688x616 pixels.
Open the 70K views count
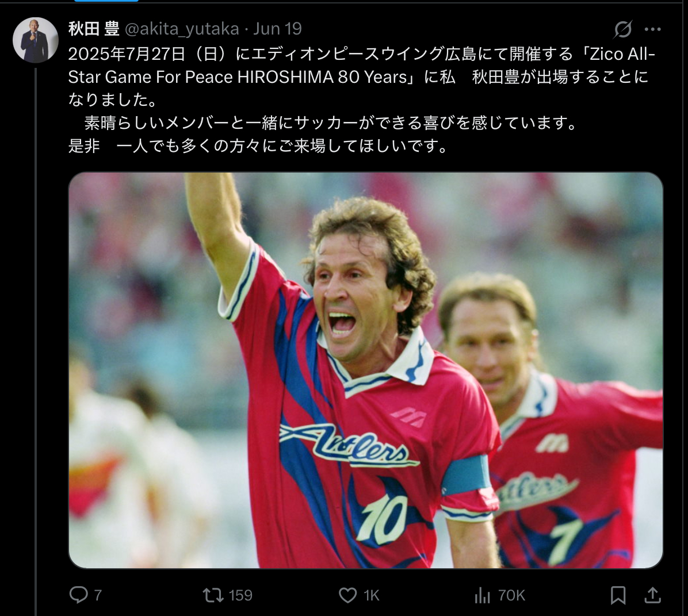point(511,595)
